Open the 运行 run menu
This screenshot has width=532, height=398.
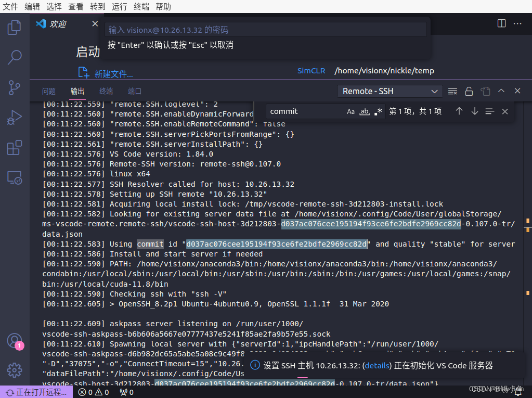point(120,6)
